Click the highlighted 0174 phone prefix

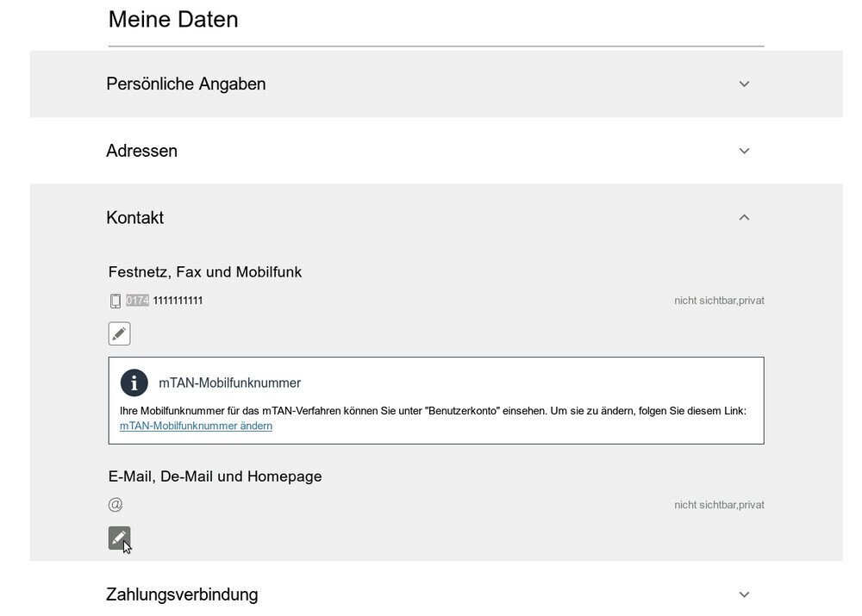137,301
